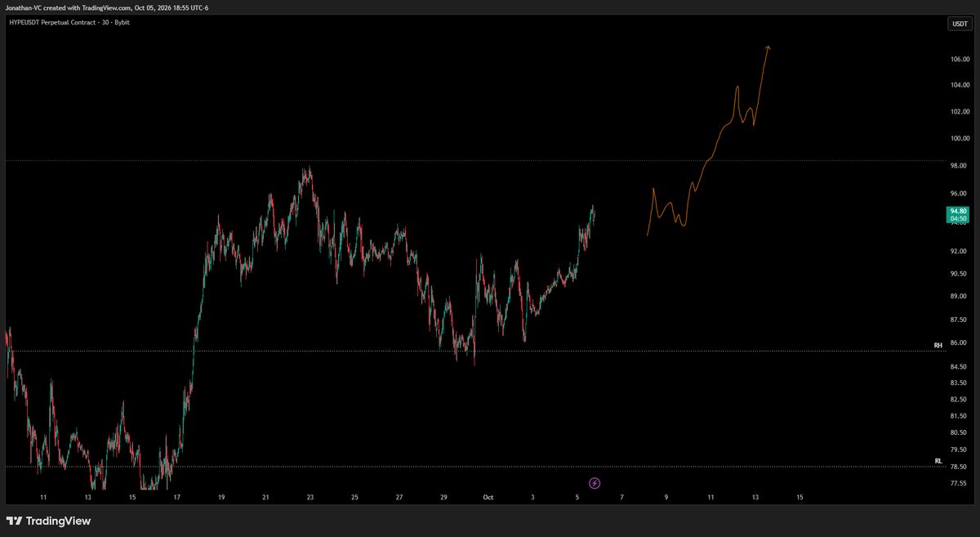Image resolution: width=980 pixels, height=537 pixels.
Task: Click the 5 date axis label
Action: [x=577, y=497]
